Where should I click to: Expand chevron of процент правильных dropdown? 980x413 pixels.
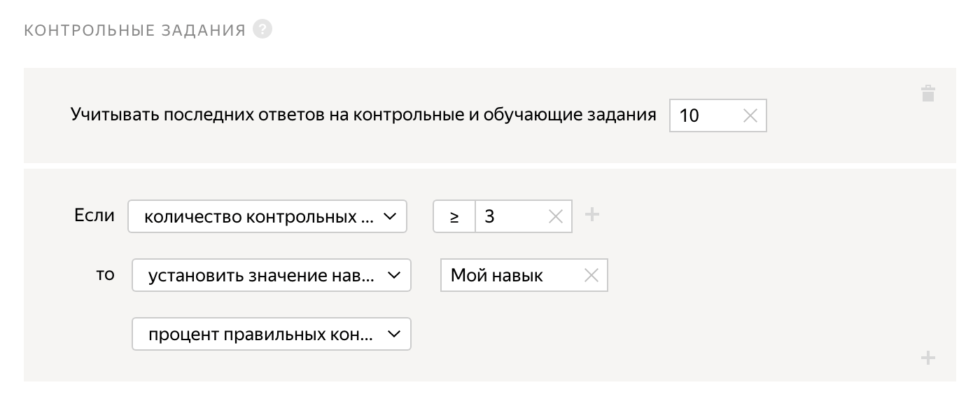click(394, 335)
